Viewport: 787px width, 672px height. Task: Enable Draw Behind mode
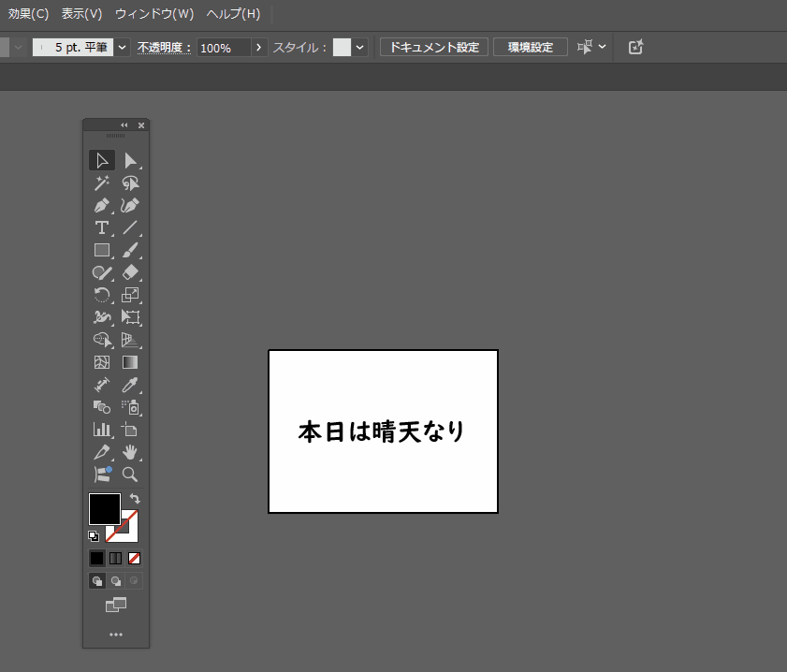point(116,581)
